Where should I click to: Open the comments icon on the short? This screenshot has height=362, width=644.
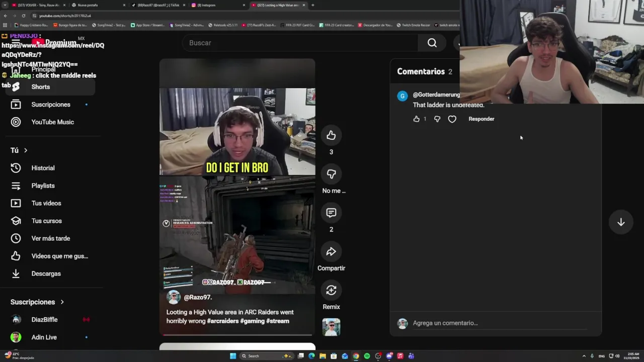click(x=331, y=213)
